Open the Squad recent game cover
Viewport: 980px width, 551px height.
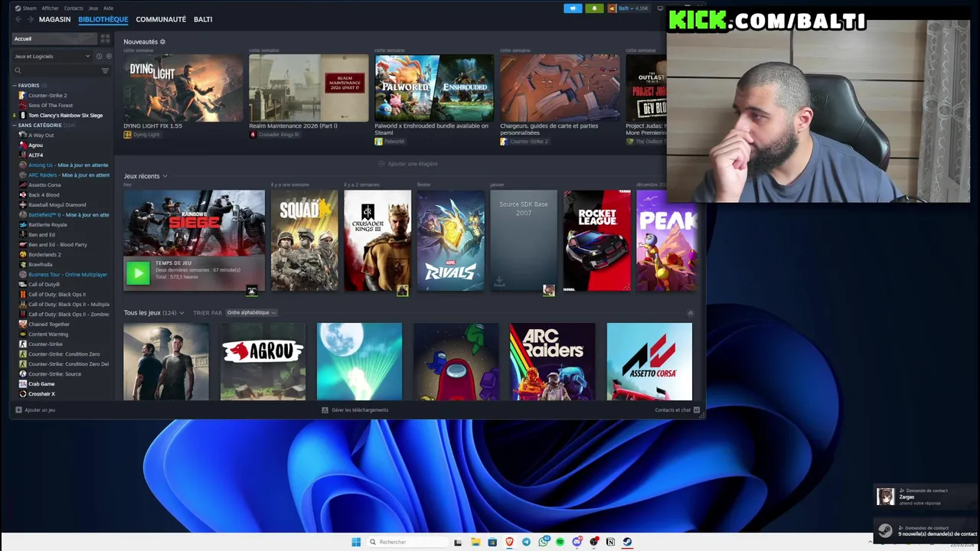tap(304, 241)
